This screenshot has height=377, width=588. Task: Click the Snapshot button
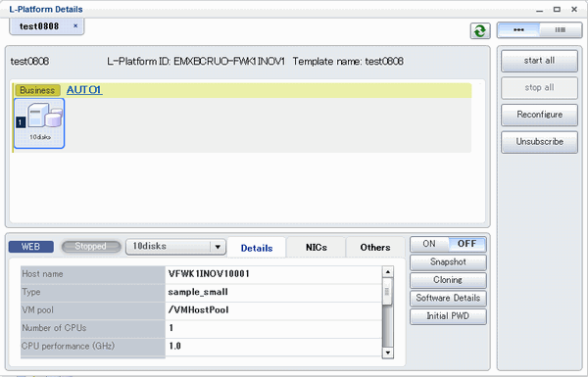point(448,262)
